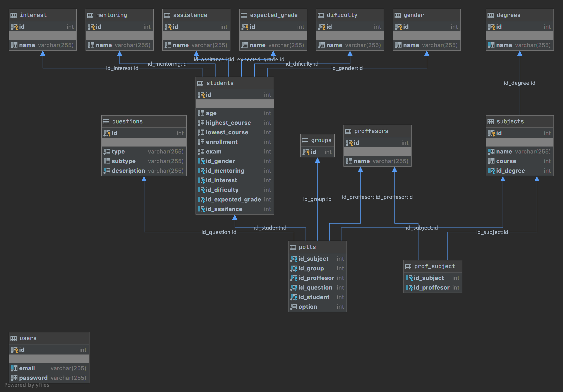
Task: Select the id_dificulty column in students
Action: pos(235,190)
